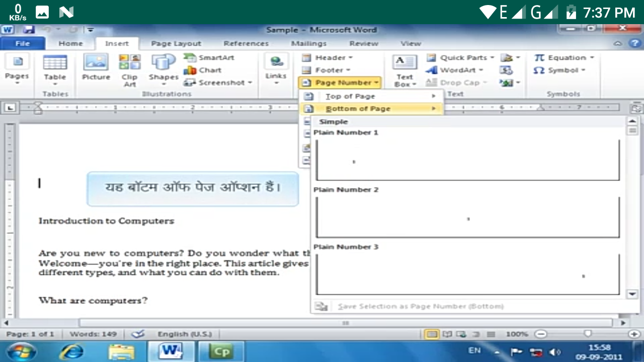The image size is (644, 362).
Task: Click the Words: 149 counter
Action: click(x=93, y=334)
